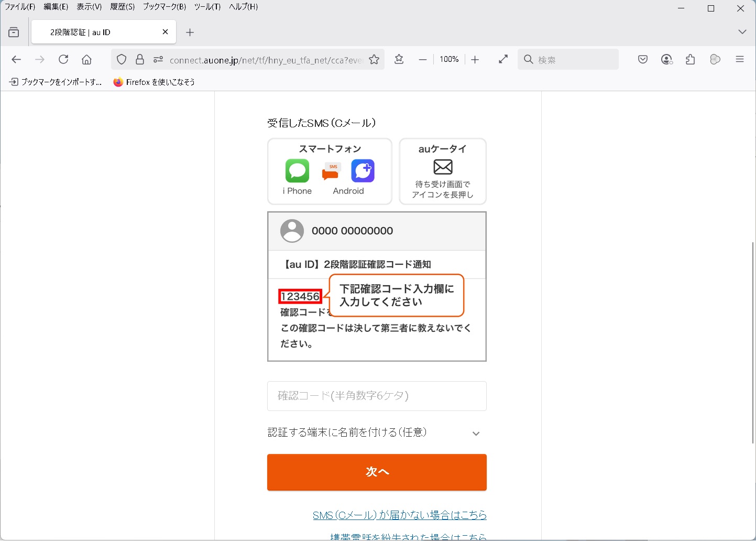Open 履歴(S) menu
The height and width of the screenshot is (541, 756).
pyautogui.click(x=123, y=7)
